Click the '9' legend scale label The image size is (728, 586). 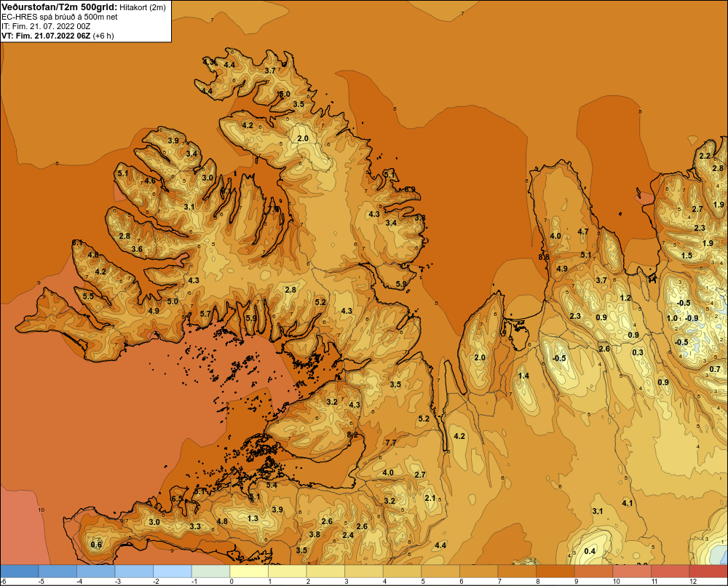[576, 582]
